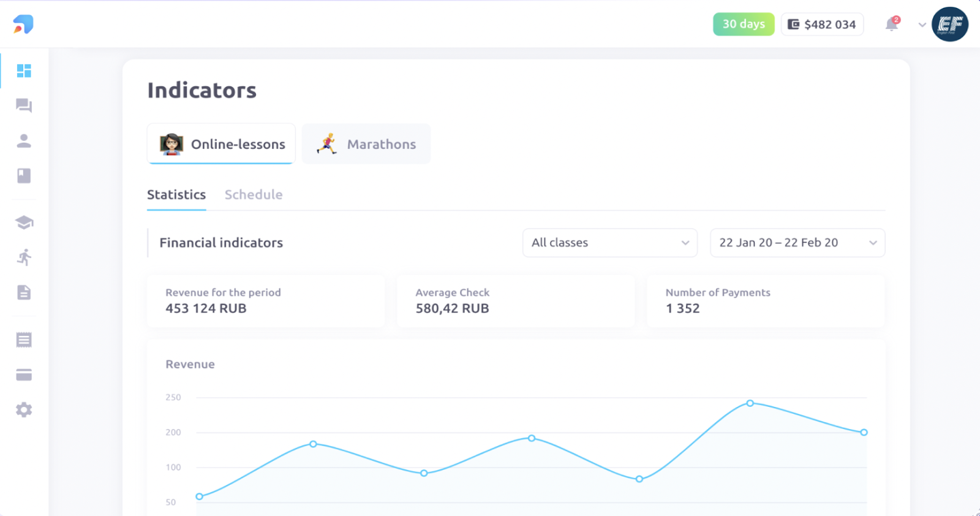Open the graduation cap courses icon
The width and height of the screenshot is (980, 516).
[24, 222]
